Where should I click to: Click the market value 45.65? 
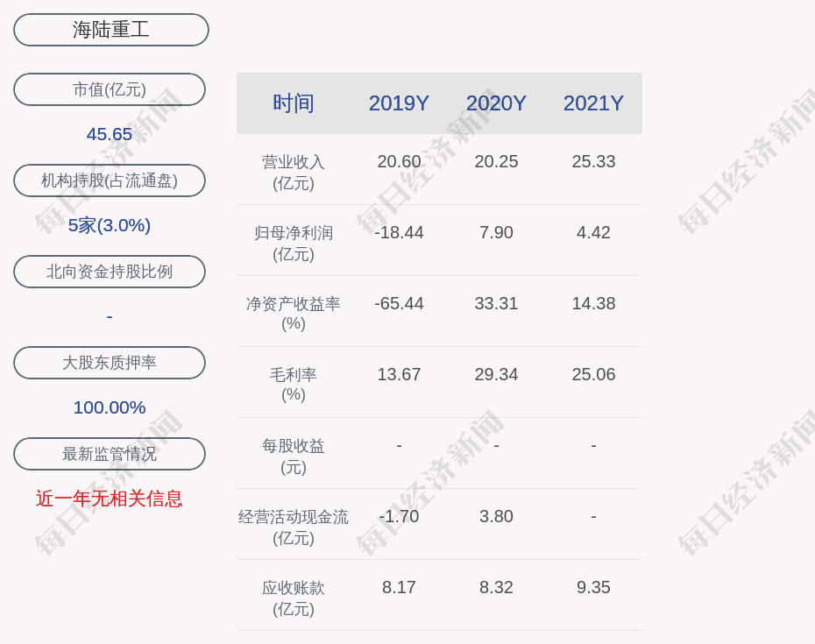(110, 134)
